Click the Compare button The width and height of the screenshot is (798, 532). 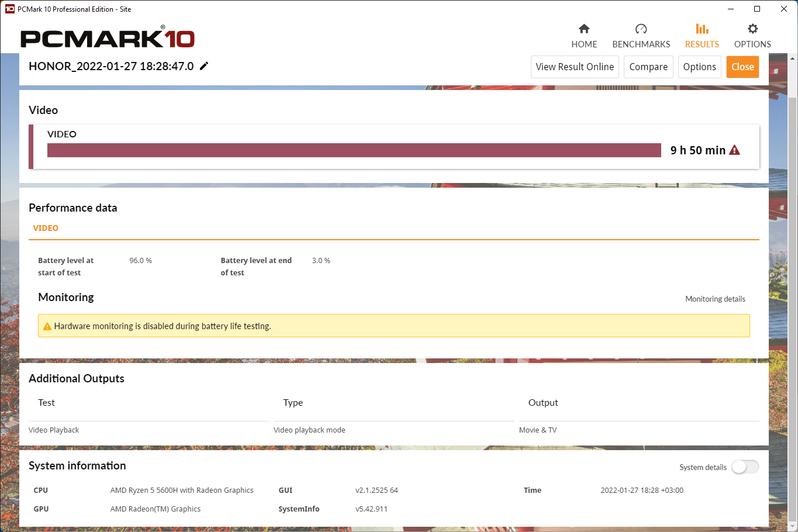(x=649, y=67)
